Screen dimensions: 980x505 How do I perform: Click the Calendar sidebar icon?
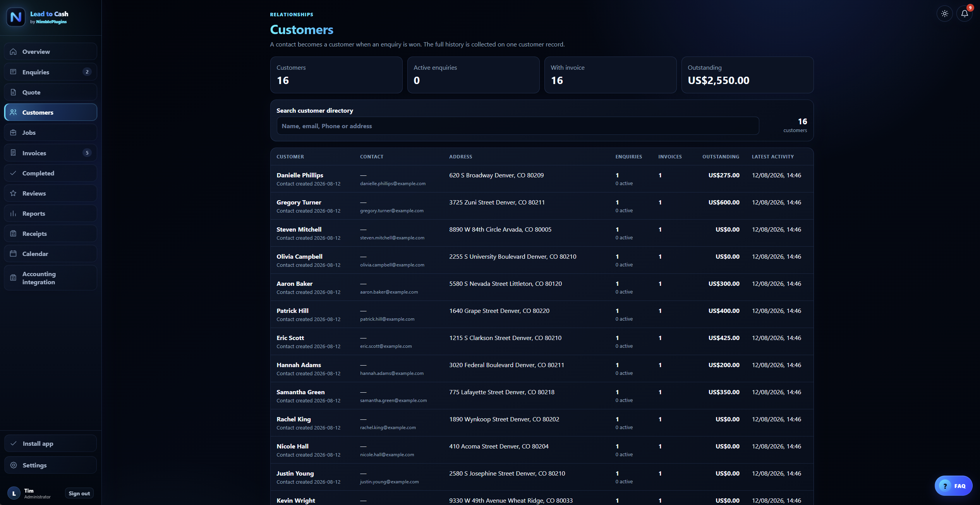[13, 254]
